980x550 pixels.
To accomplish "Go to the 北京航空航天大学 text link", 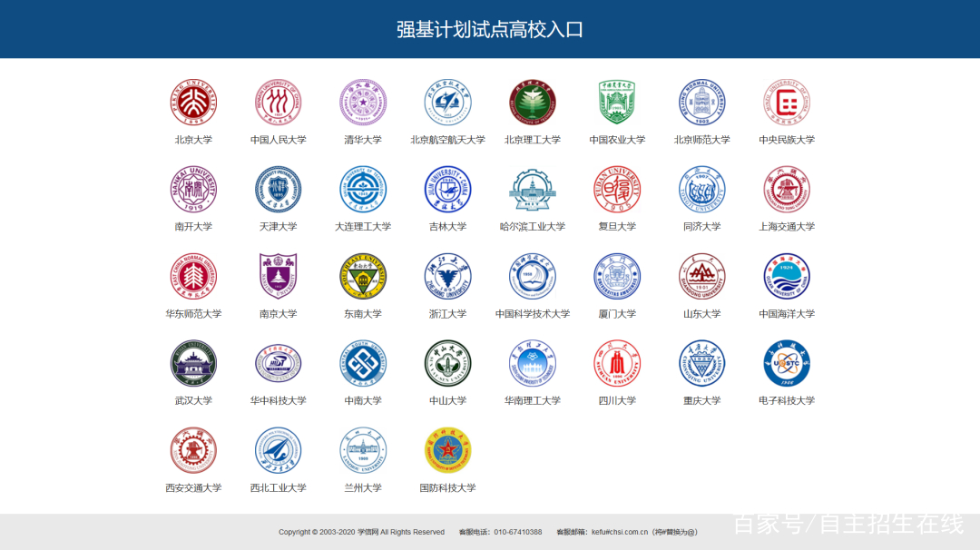I will point(447,140).
